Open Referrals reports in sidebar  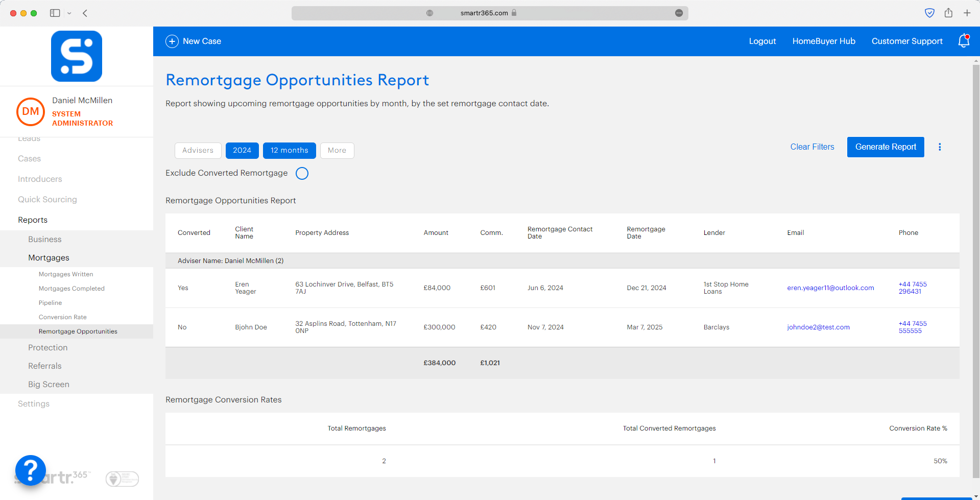click(44, 366)
